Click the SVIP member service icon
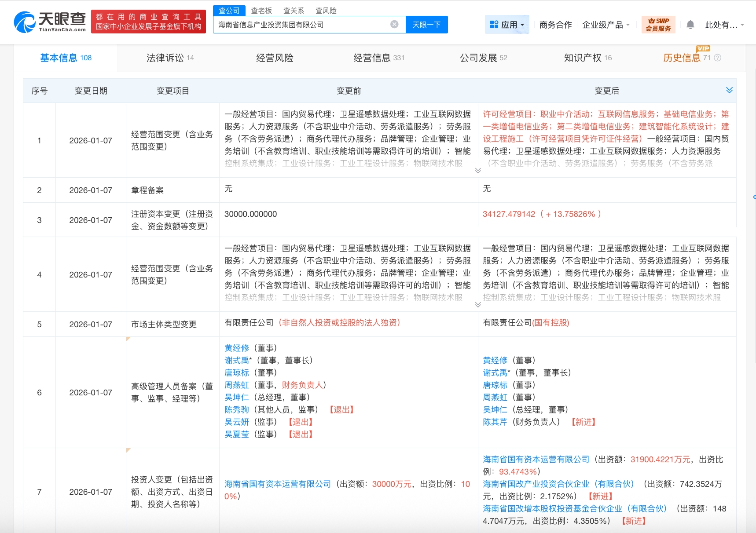Screen dimensions: 756x533 coord(658,25)
